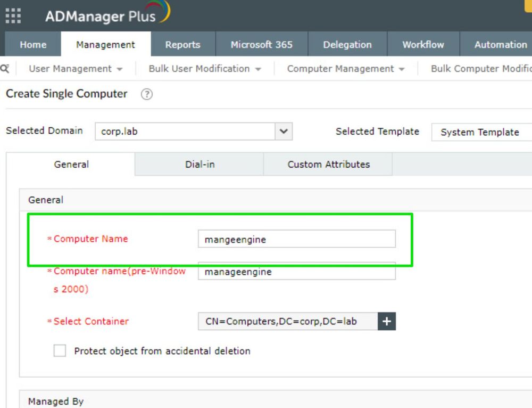
Task: Click the ADManager Plus logo
Action: [x=107, y=14]
